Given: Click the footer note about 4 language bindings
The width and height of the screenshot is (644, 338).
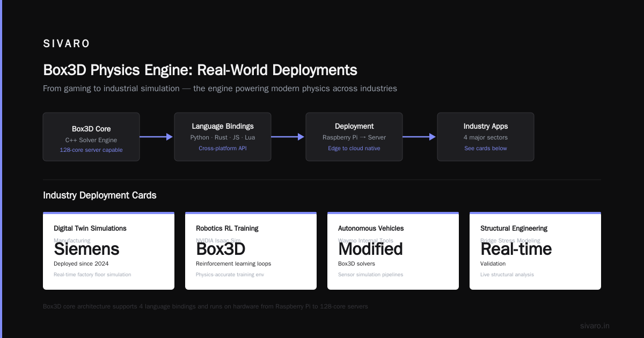Looking at the screenshot, I should [x=206, y=306].
